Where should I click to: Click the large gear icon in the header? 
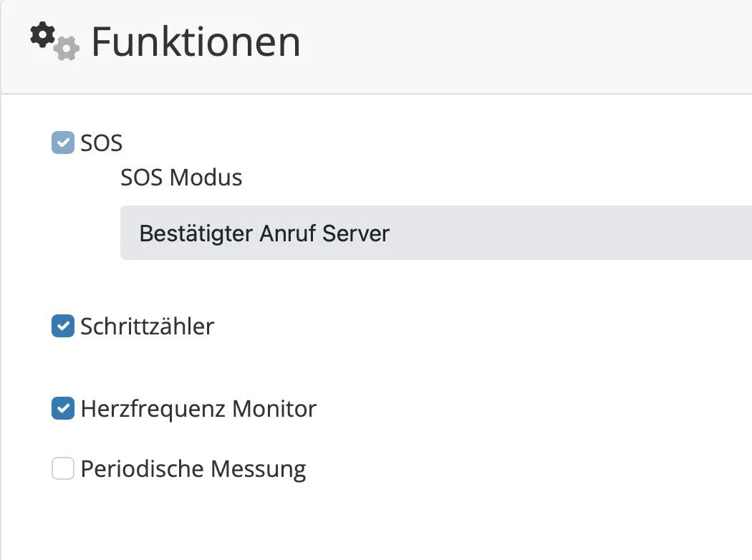41,34
